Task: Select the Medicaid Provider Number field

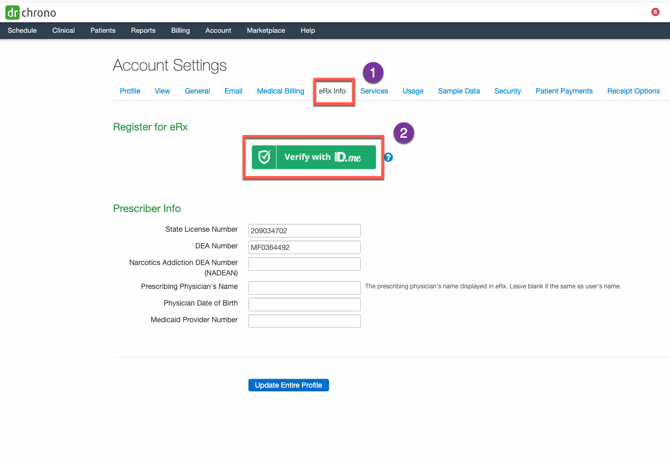Action: pos(304,321)
